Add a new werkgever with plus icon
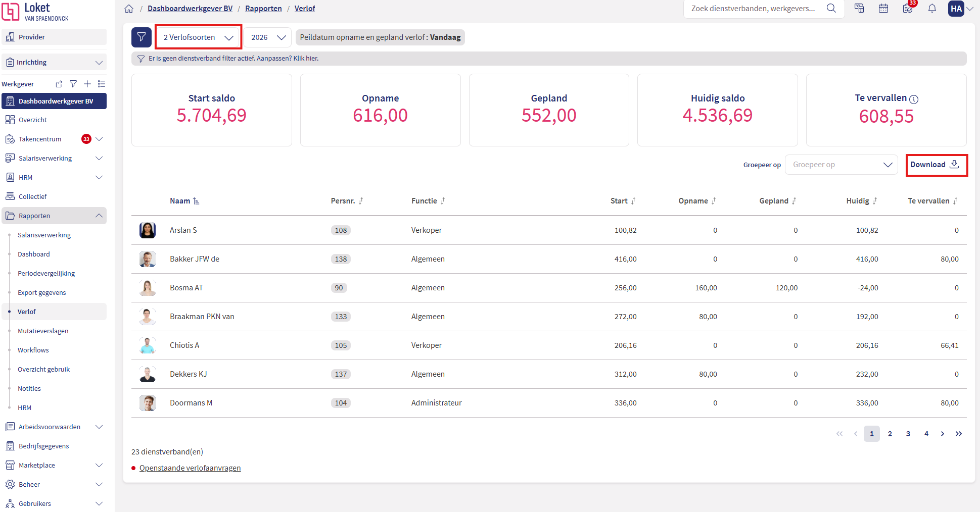This screenshot has height=512, width=980. (87, 84)
